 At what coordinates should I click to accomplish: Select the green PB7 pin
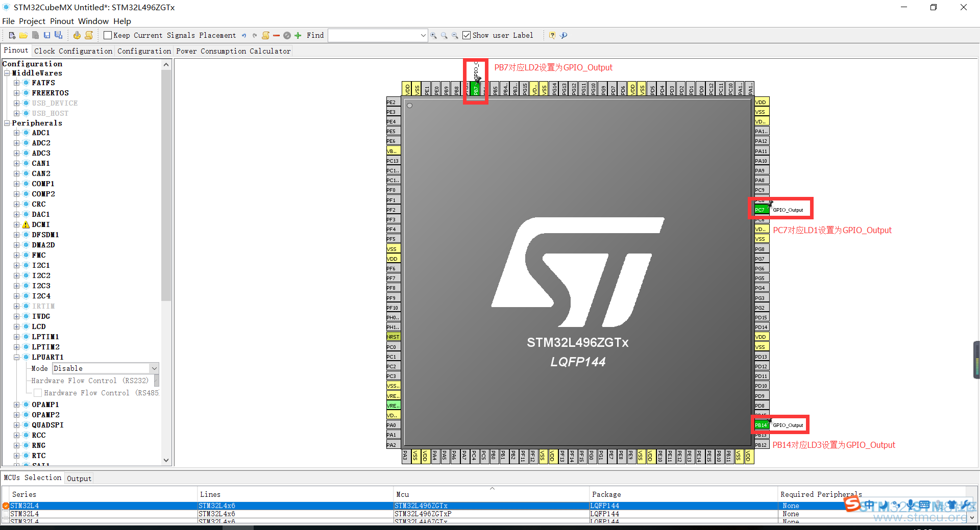(476, 89)
